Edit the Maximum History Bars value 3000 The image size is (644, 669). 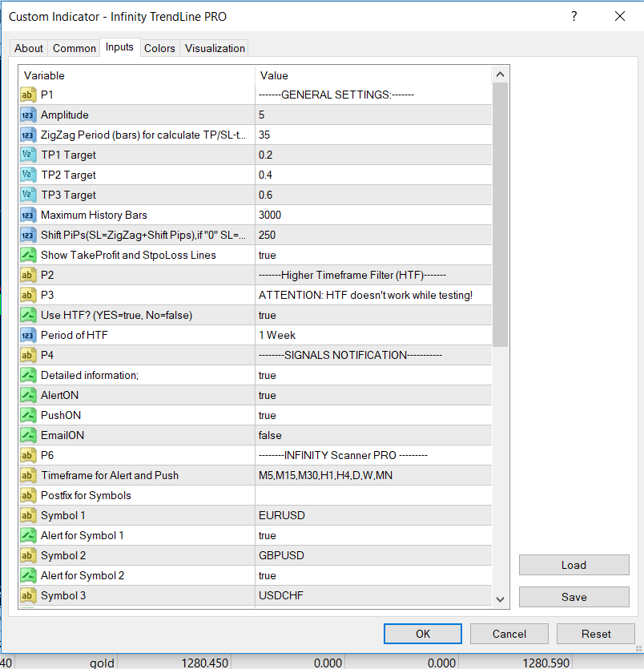click(x=373, y=215)
